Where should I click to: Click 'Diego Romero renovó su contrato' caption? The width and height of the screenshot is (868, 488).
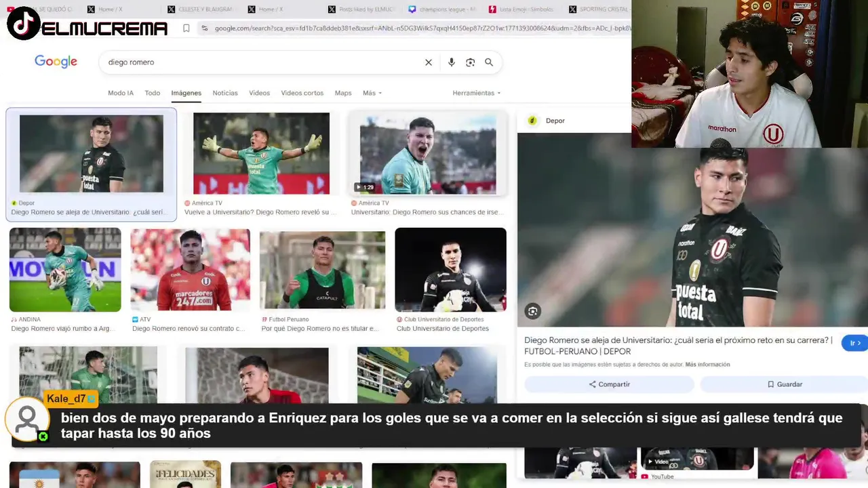(x=189, y=329)
